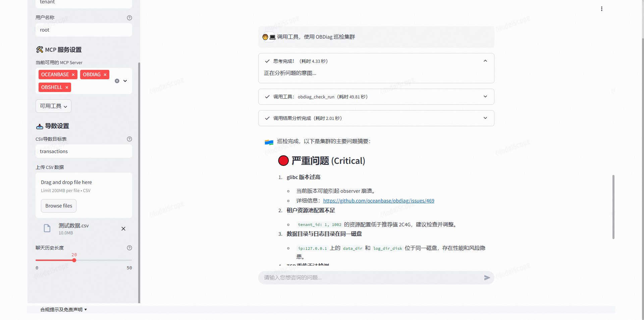Click the Browse files button
The image size is (644, 320).
click(58, 205)
